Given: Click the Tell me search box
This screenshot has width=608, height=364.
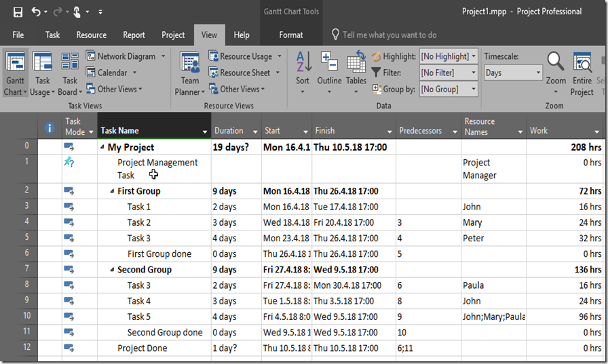Looking at the screenshot, I should (x=389, y=35).
